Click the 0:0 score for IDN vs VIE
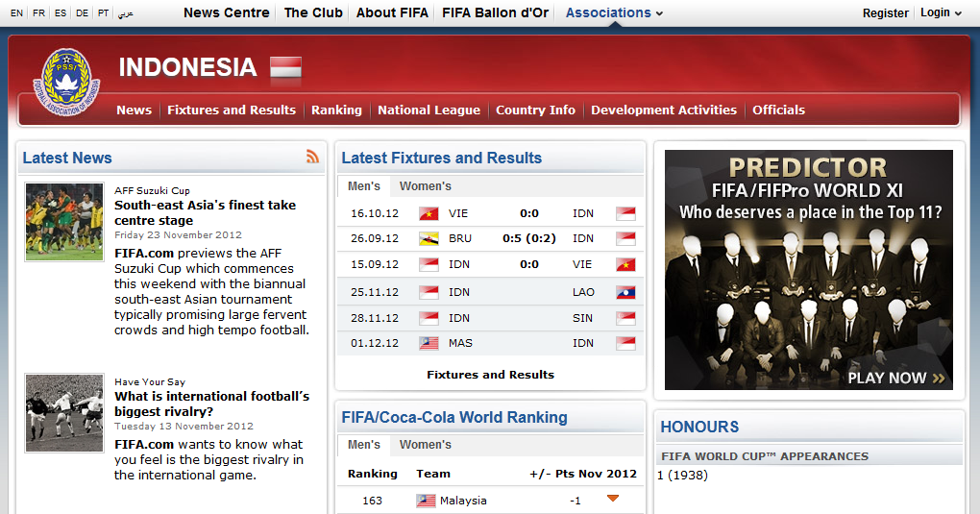Viewport: 980px width, 514px height. pos(528,264)
